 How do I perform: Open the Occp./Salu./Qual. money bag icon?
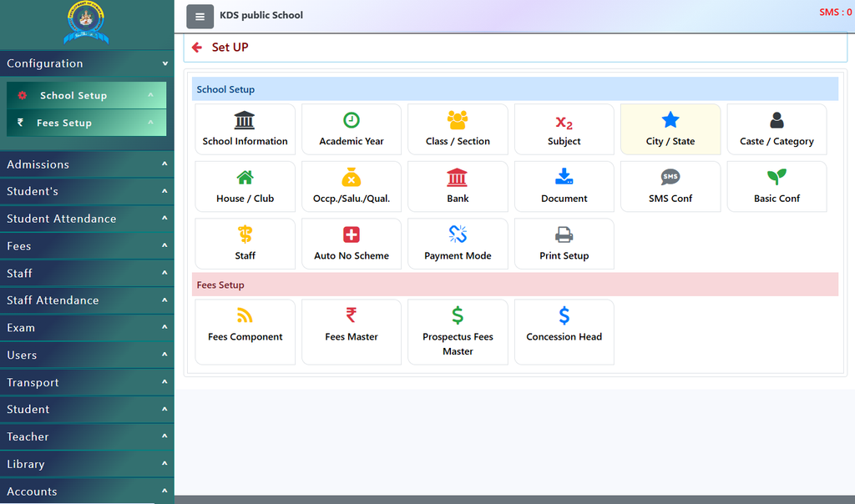[x=352, y=177]
